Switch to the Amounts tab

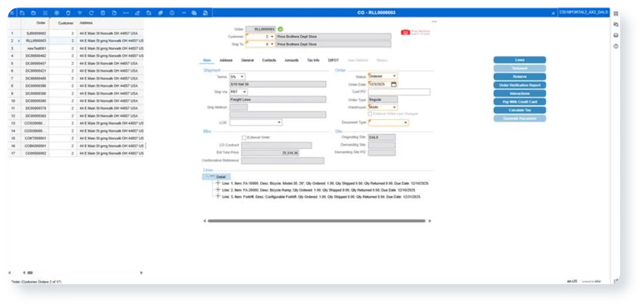tap(291, 60)
